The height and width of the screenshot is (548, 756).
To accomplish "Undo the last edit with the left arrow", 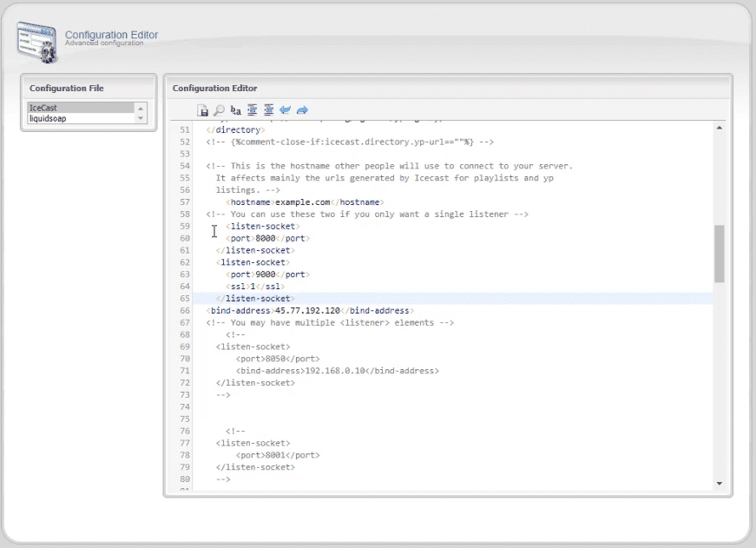I will pyautogui.click(x=285, y=110).
